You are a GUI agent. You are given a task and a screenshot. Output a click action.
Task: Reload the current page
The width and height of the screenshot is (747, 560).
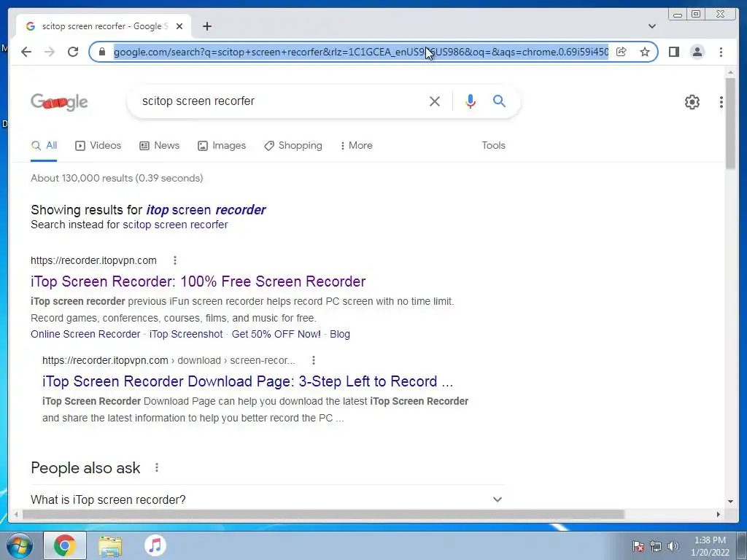pos(73,52)
